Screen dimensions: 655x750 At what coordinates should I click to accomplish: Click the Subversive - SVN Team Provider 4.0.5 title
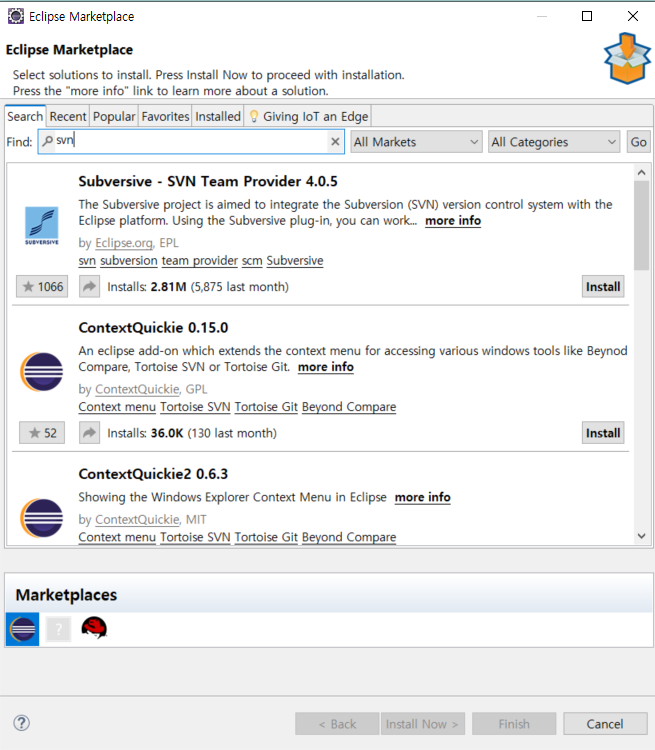pos(208,182)
